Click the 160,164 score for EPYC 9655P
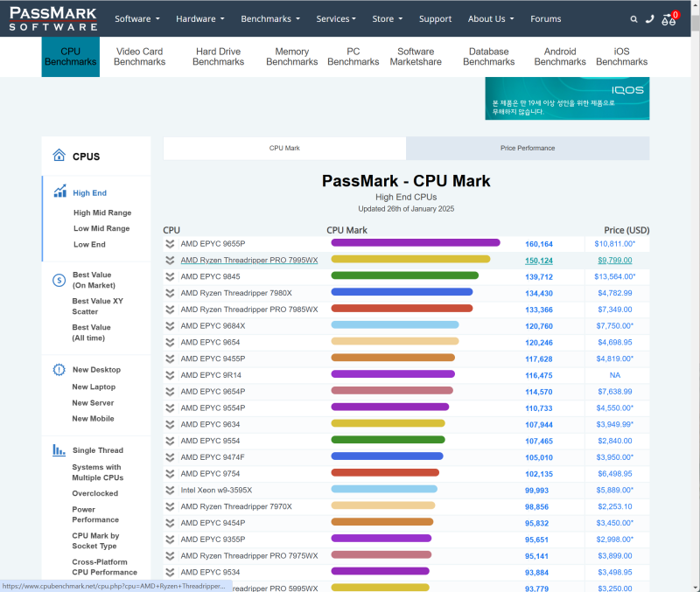This screenshot has height=592, width=700. pos(539,244)
